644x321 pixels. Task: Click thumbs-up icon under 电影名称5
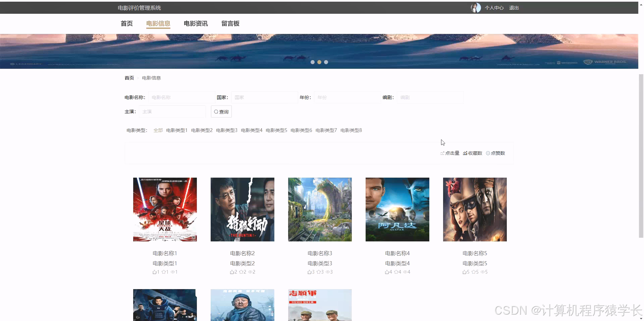click(465, 272)
